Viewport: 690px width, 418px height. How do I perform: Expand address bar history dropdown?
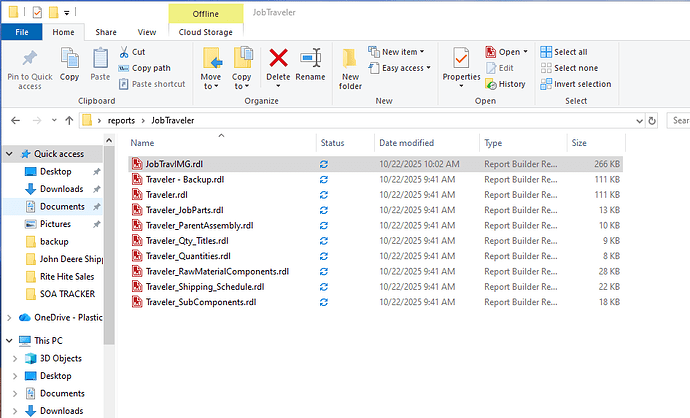click(x=639, y=121)
